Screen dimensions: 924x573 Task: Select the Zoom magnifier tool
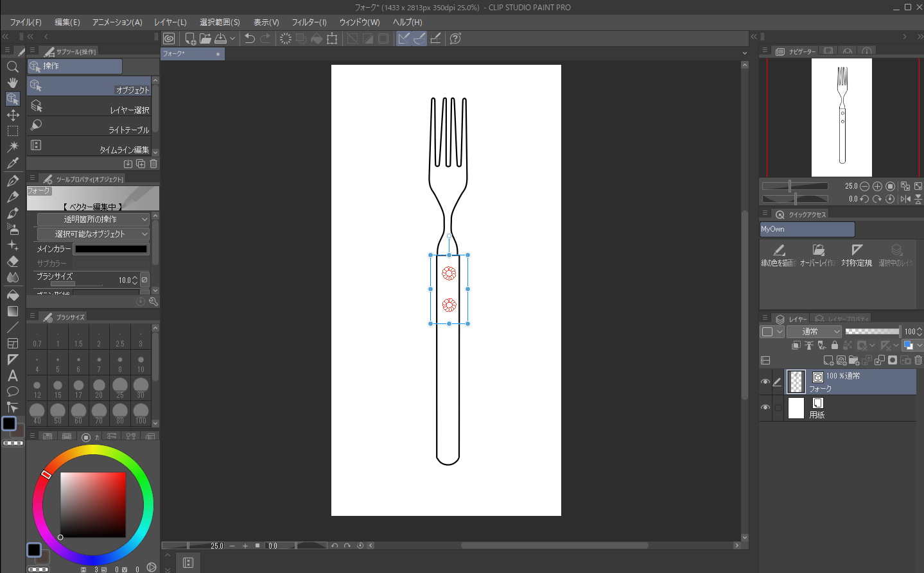click(12, 67)
